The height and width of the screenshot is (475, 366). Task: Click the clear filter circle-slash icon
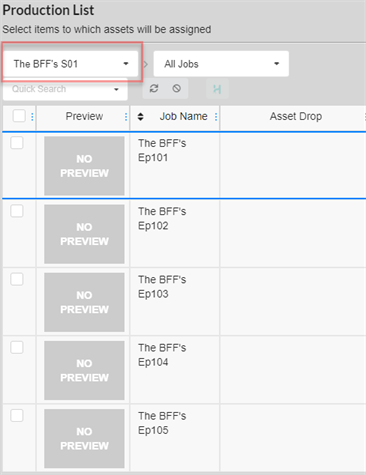click(177, 89)
